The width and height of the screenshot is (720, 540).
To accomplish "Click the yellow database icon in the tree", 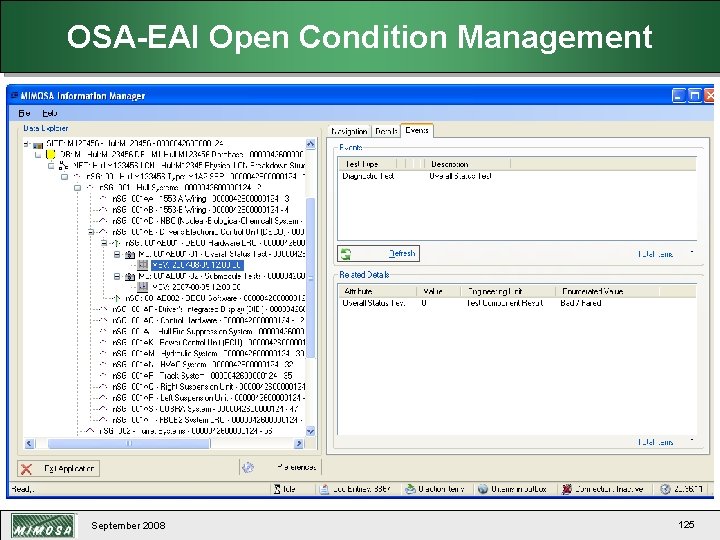I will [x=51, y=154].
